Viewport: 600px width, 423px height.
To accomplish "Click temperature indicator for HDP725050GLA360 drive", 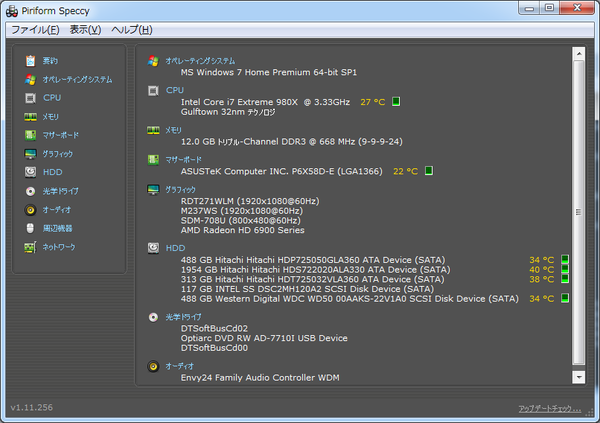I will 565,259.
